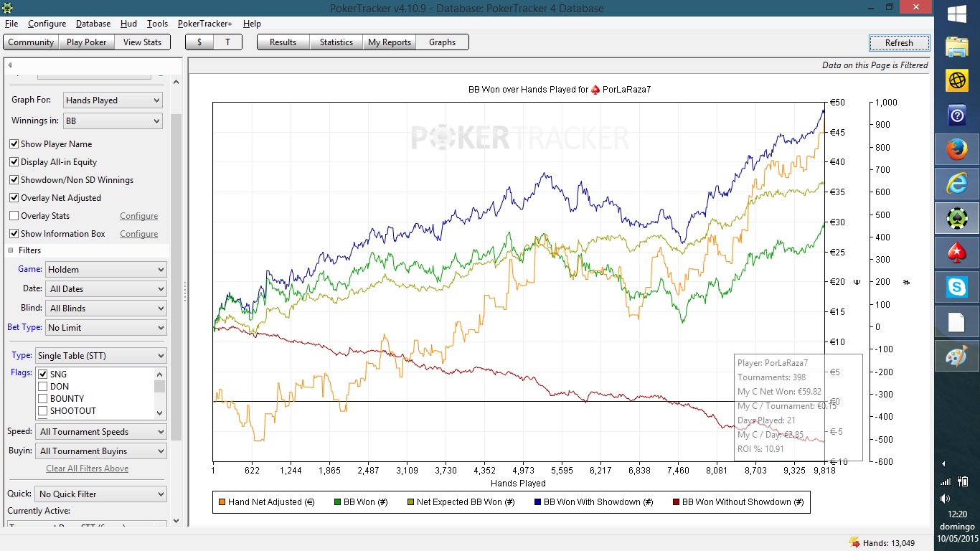
Task: Open the Configure menu
Action: click(x=47, y=24)
